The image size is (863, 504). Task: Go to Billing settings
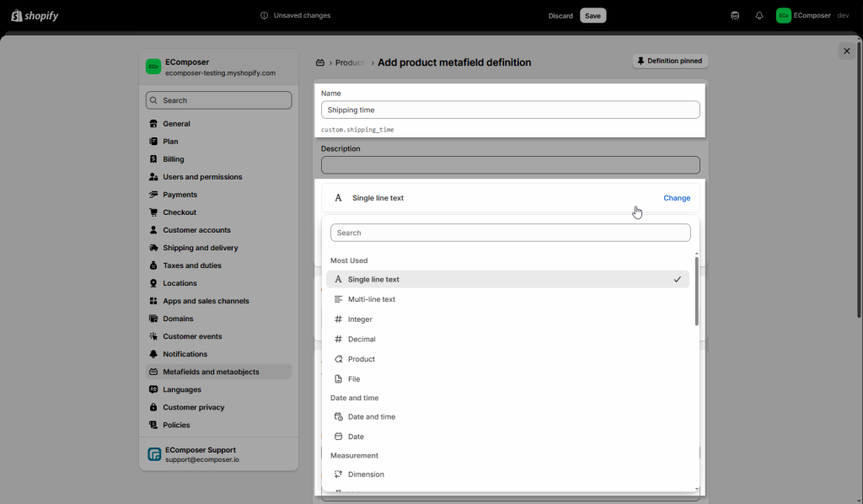tap(218, 159)
